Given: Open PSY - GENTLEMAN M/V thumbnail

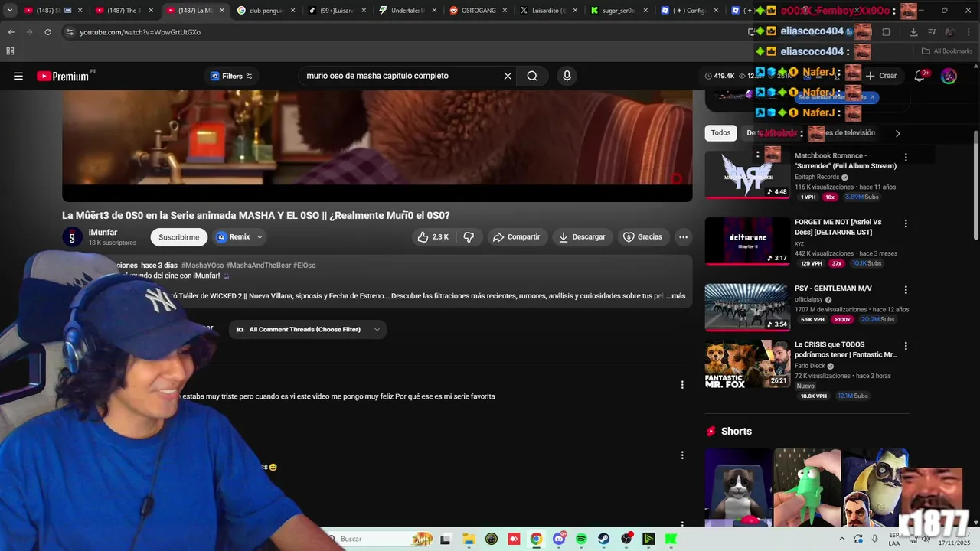Looking at the screenshot, I should [747, 308].
